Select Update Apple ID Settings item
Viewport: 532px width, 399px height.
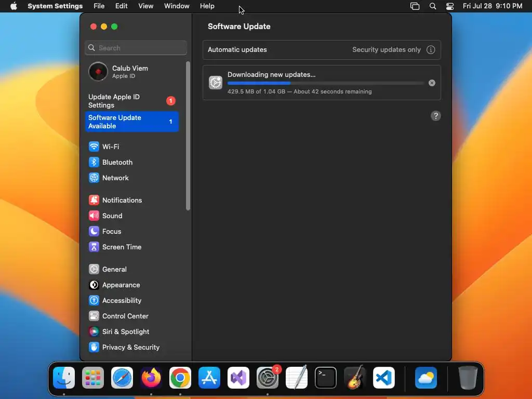coord(131,101)
